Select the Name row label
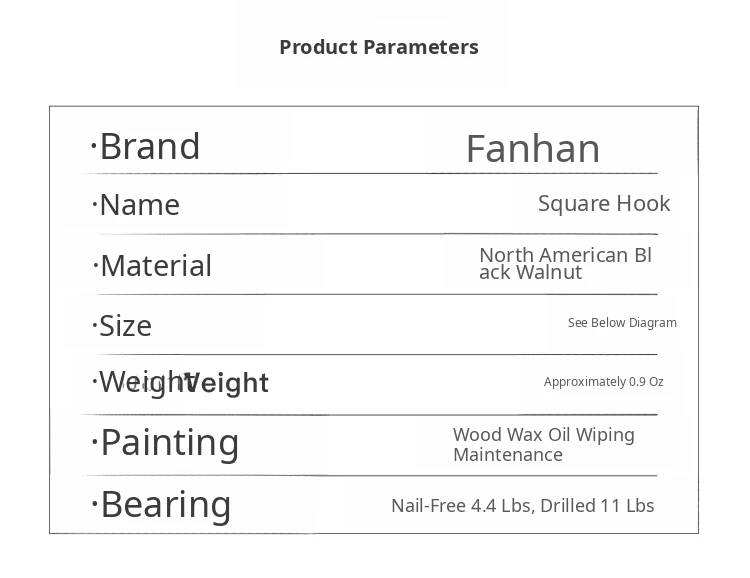The image size is (750, 578). click(139, 205)
